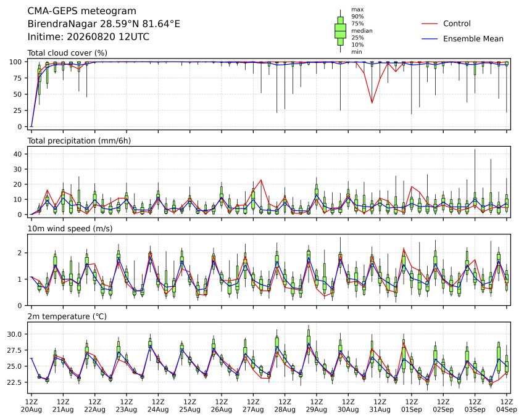524x420 pixels.
Task: Click the red Control cloud-cover dip on 31Aug
Action: [x=372, y=102]
